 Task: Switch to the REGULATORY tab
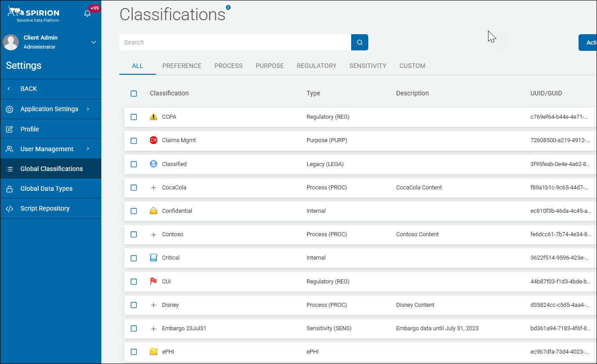pos(317,66)
